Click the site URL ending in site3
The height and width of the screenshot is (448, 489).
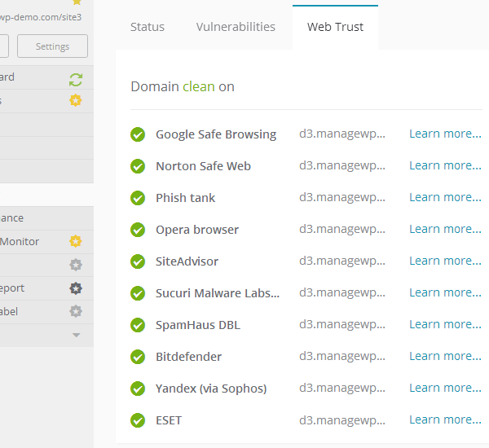(x=41, y=17)
